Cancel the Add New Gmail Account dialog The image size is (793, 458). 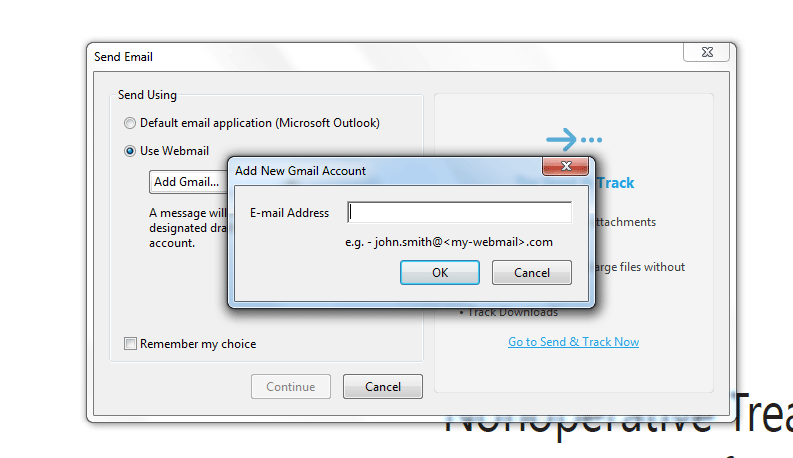(532, 272)
